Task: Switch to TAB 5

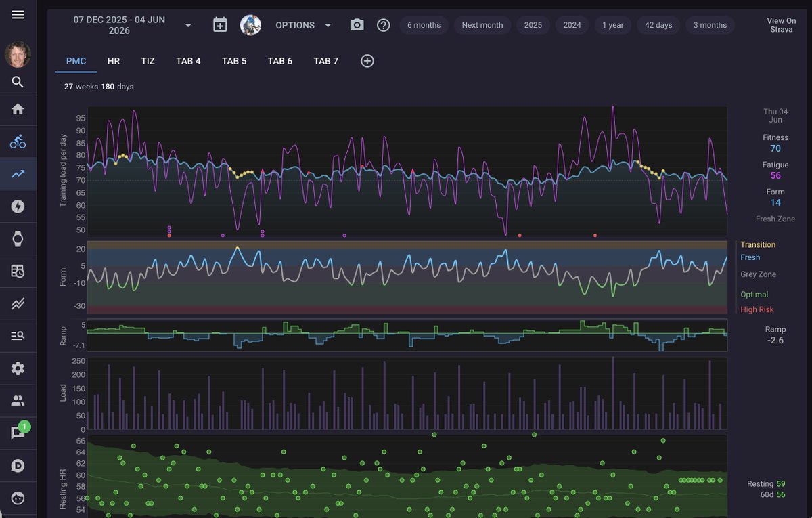Action: (x=234, y=61)
